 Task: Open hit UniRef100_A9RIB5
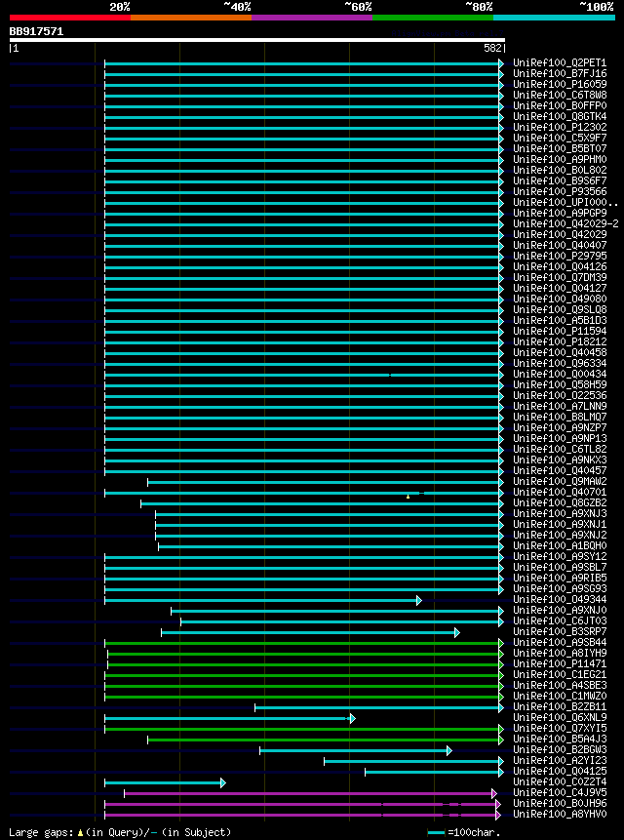[x=560, y=578]
